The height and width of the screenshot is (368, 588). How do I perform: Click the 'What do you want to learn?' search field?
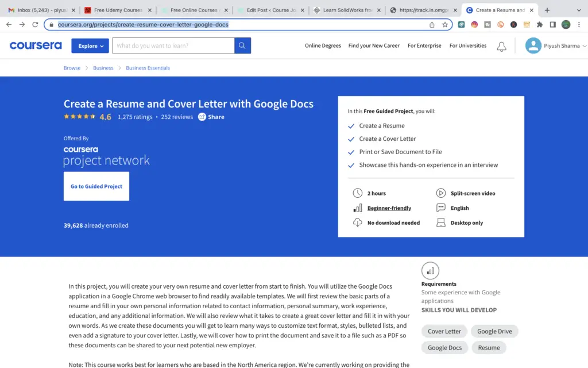[x=173, y=45]
